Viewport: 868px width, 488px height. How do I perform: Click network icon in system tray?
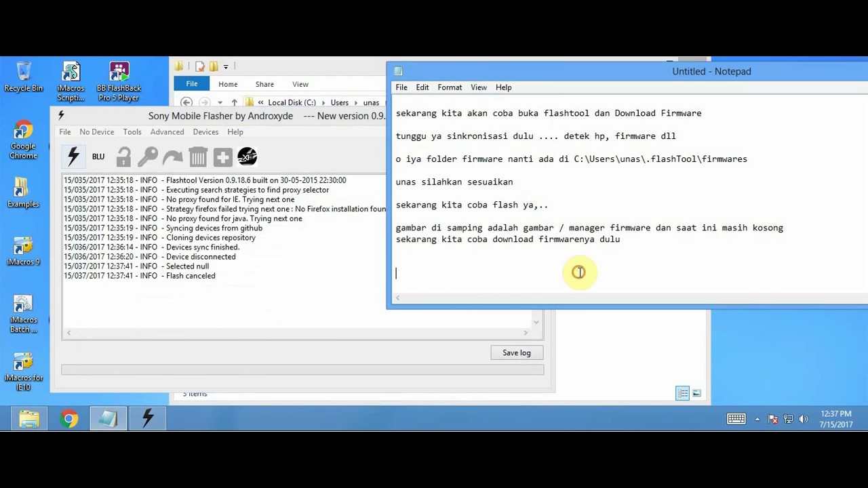tap(788, 420)
